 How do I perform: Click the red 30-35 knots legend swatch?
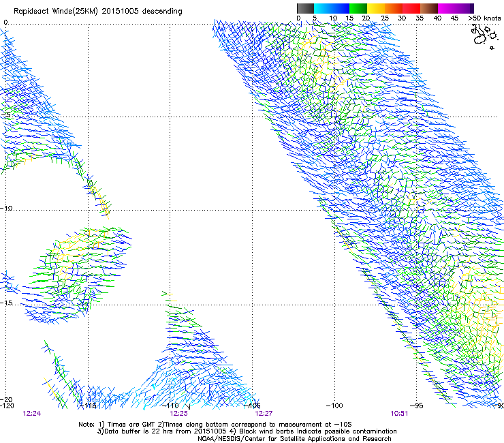411,8
